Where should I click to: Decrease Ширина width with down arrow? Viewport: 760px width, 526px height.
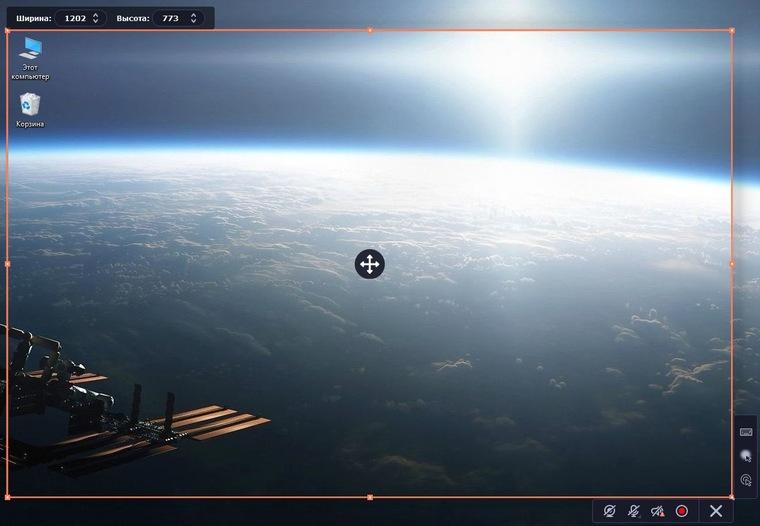point(95,21)
